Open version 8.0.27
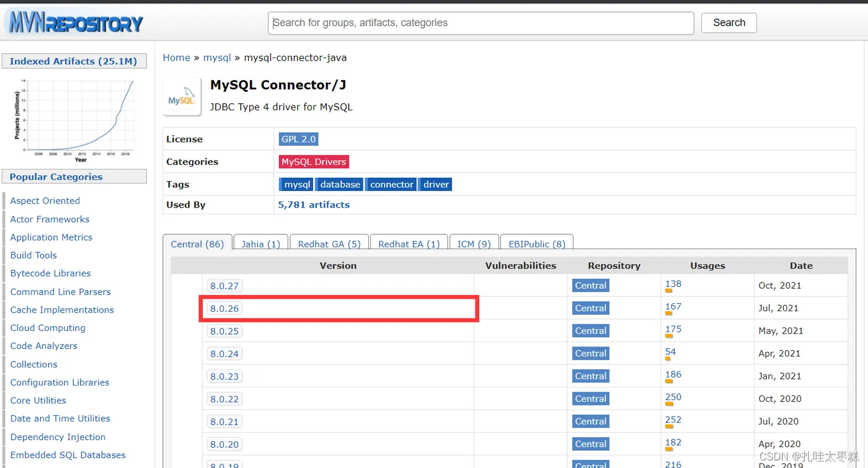Viewport: 868px width, 468px height. coord(224,286)
